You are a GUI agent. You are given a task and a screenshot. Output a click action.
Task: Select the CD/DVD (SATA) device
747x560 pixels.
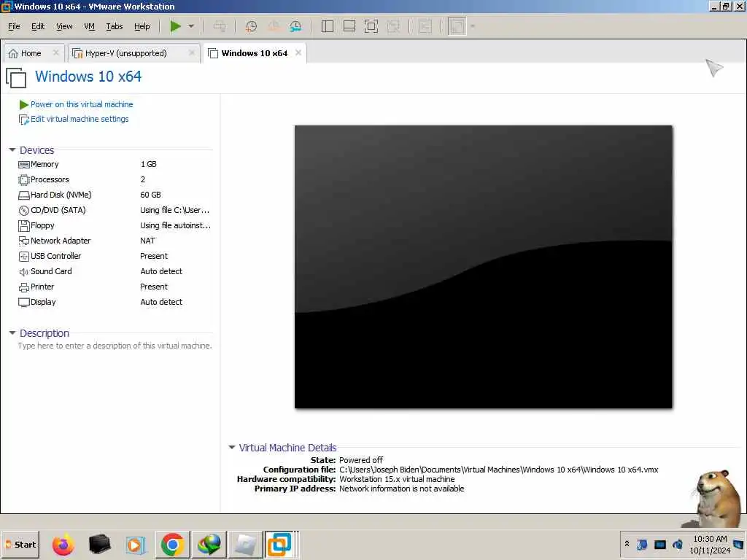pos(115,210)
